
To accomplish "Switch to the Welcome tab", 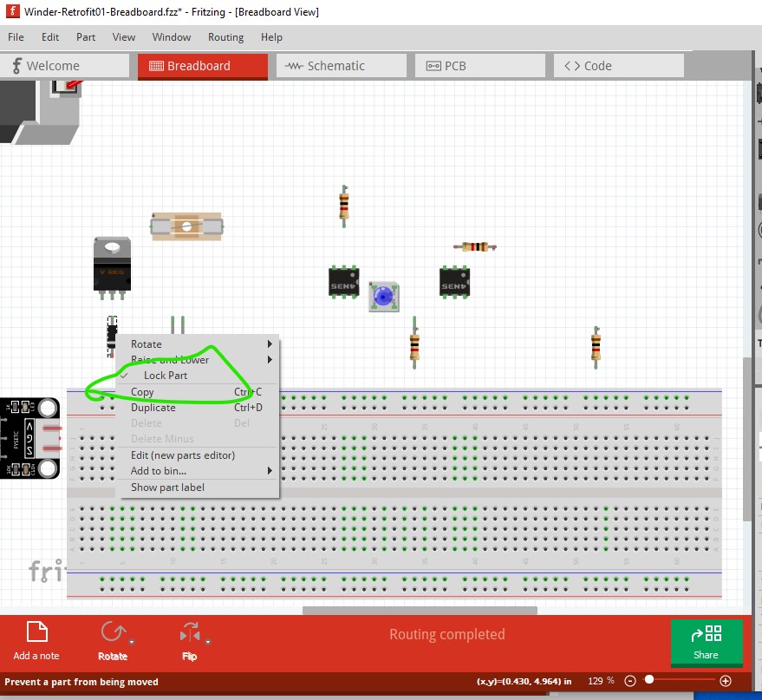I will point(65,66).
